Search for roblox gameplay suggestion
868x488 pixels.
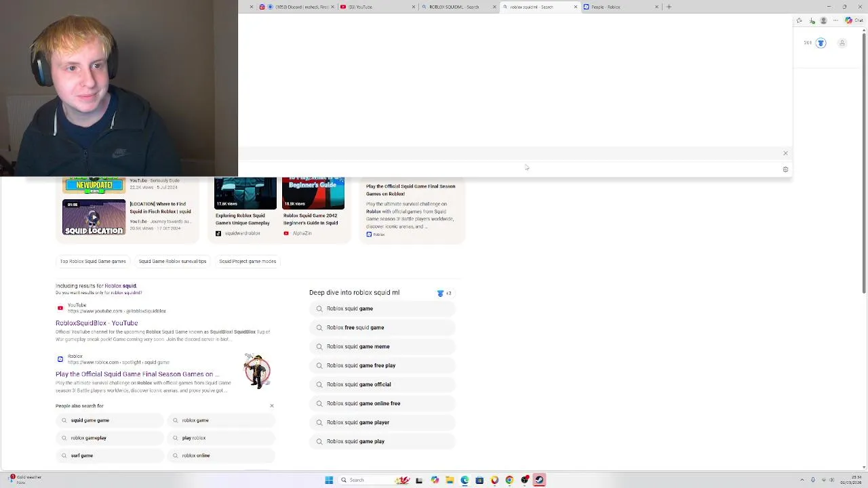(x=110, y=438)
